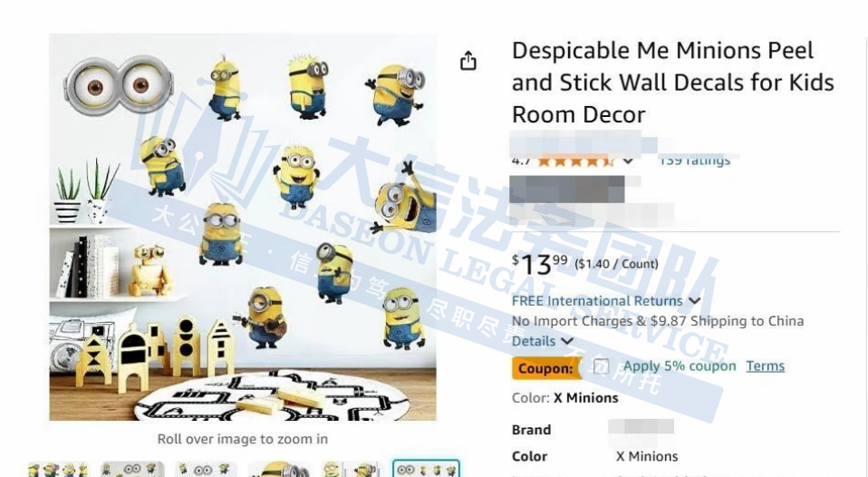
Task: Click the main Minions decal product image
Action: pos(243,227)
